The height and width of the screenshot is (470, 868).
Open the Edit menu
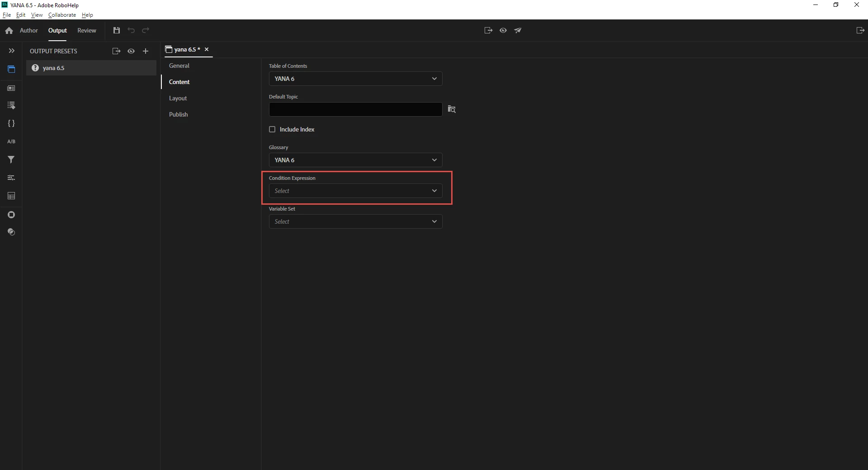point(21,15)
